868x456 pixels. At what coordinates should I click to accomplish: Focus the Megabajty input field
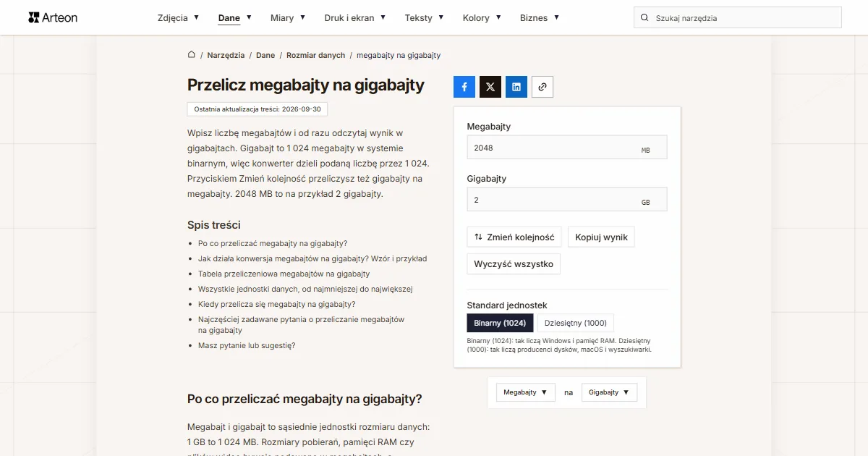coord(567,148)
